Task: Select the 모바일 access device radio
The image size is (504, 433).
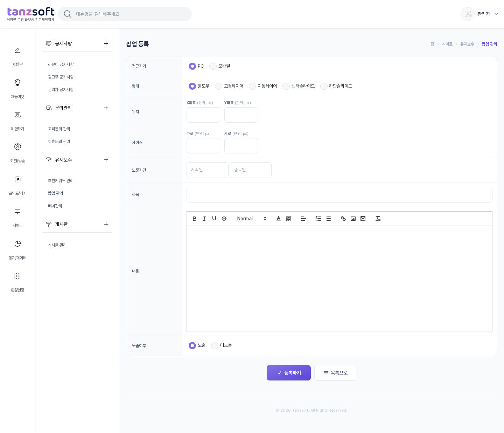Action: [x=213, y=66]
